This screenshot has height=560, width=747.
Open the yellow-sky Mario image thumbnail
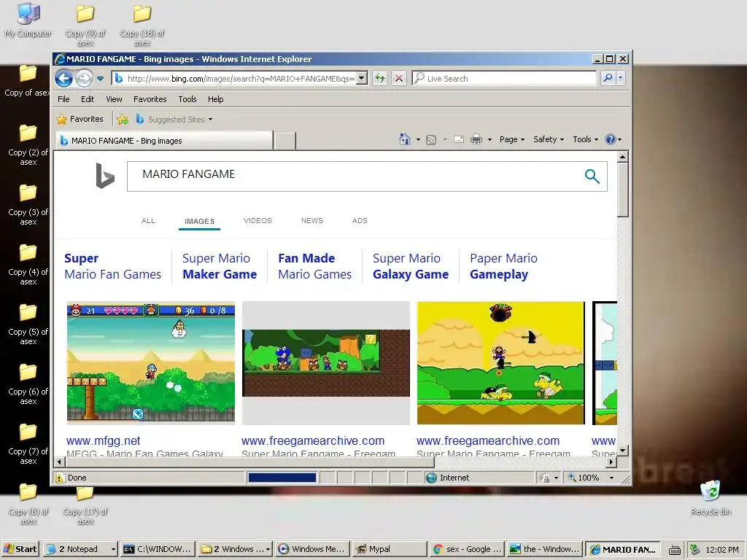click(500, 363)
